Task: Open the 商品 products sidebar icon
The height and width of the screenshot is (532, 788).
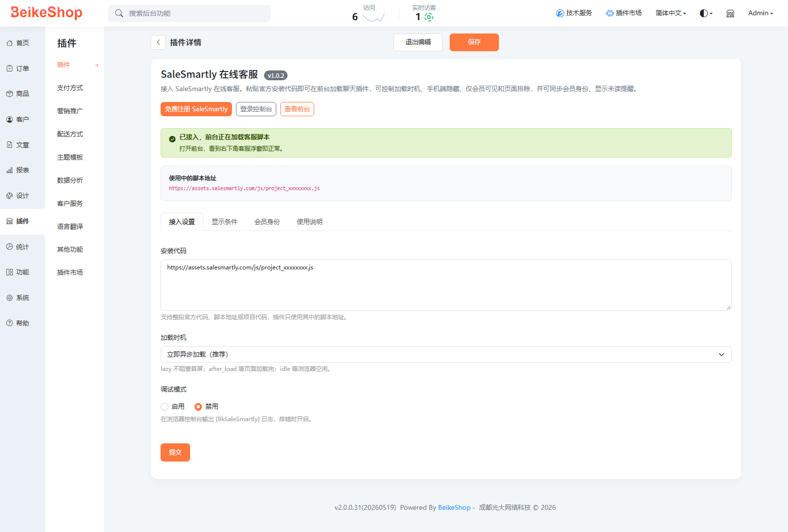Action: 10,94
